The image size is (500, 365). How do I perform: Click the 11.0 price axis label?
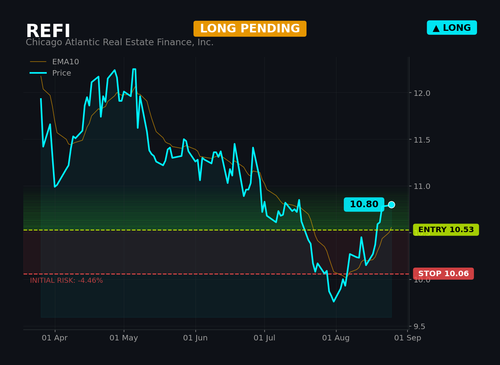pyautogui.click(x=422, y=186)
